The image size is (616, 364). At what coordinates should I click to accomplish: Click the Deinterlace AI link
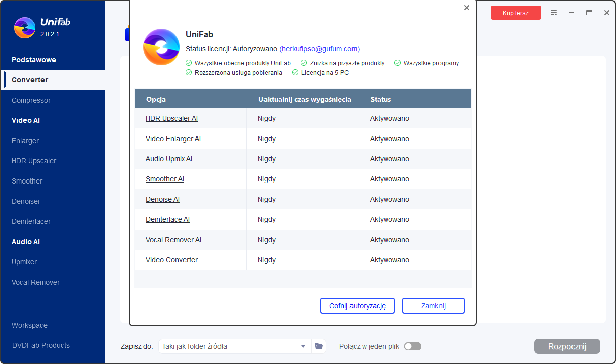coord(167,219)
